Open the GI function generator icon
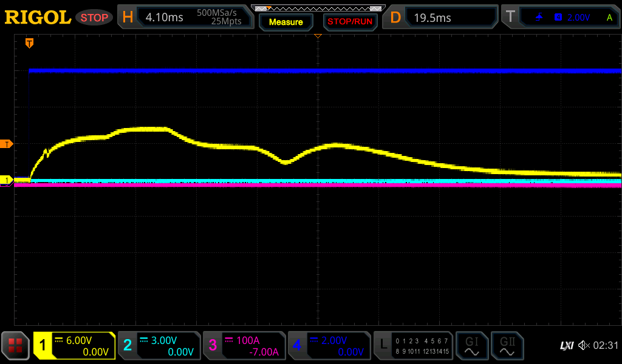 [472, 346]
